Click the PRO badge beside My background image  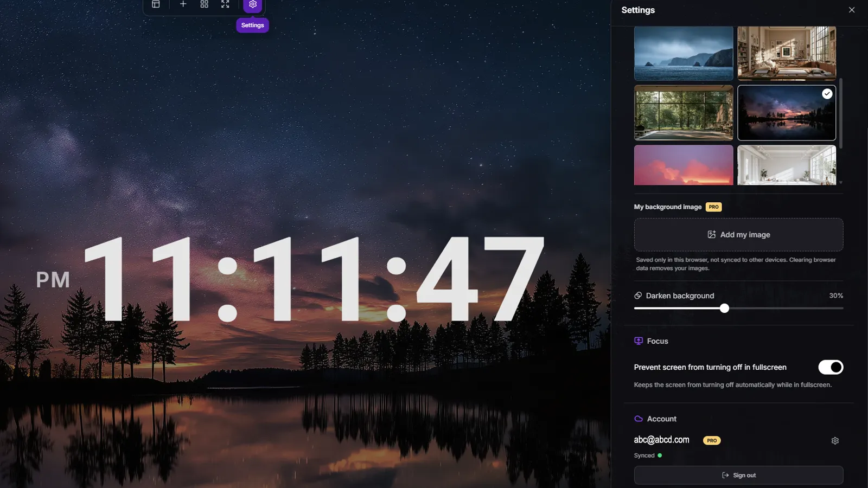pyautogui.click(x=713, y=207)
